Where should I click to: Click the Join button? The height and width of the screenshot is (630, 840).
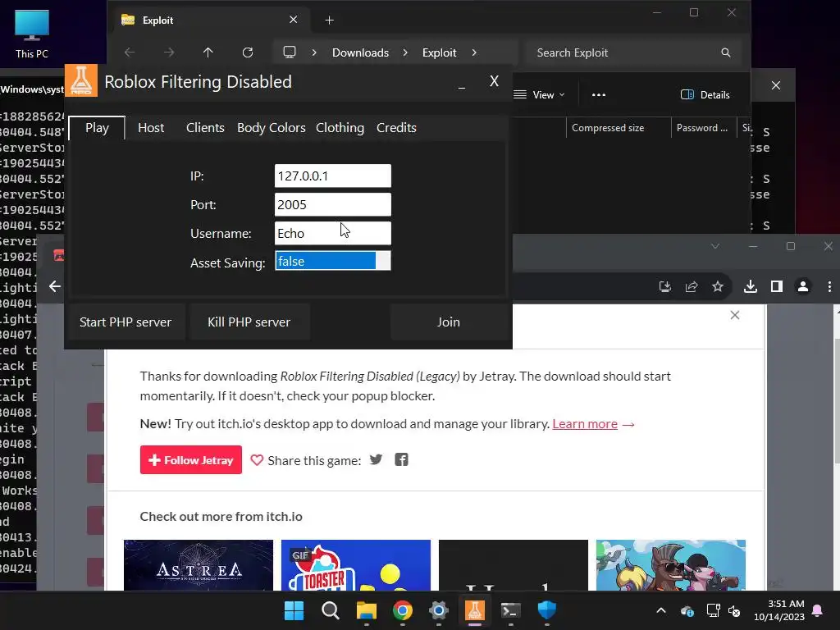[449, 322]
